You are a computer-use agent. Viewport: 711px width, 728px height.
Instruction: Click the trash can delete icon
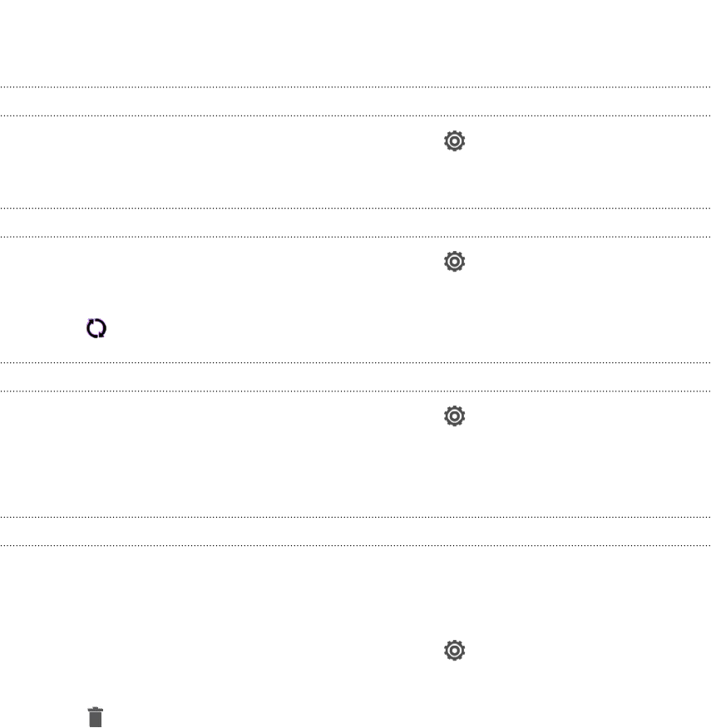coord(96,717)
